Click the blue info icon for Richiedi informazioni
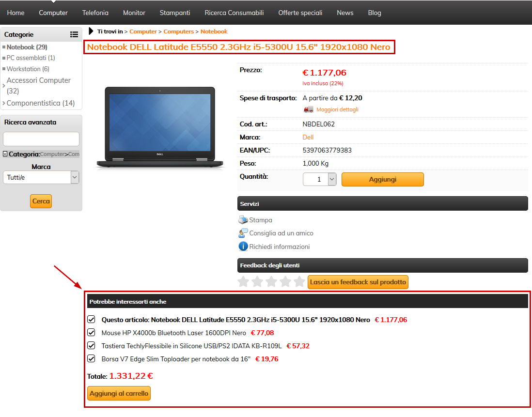 (x=243, y=247)
